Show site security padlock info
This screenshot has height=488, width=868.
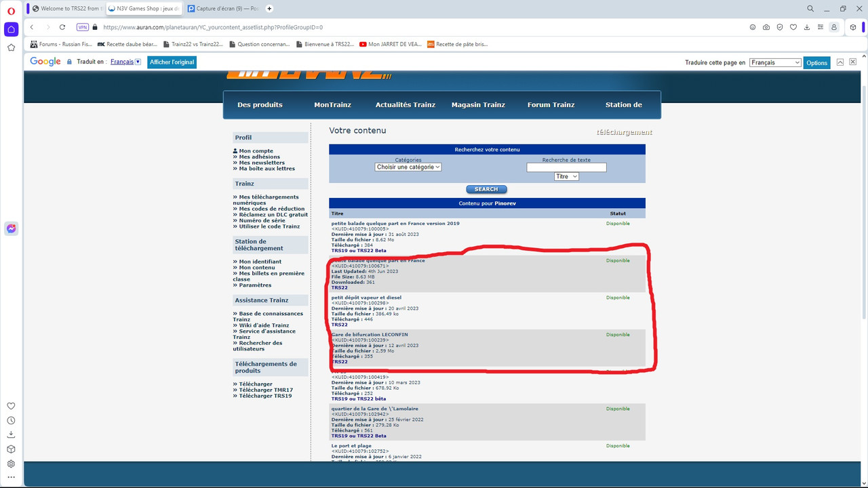(x=95, y=27)
